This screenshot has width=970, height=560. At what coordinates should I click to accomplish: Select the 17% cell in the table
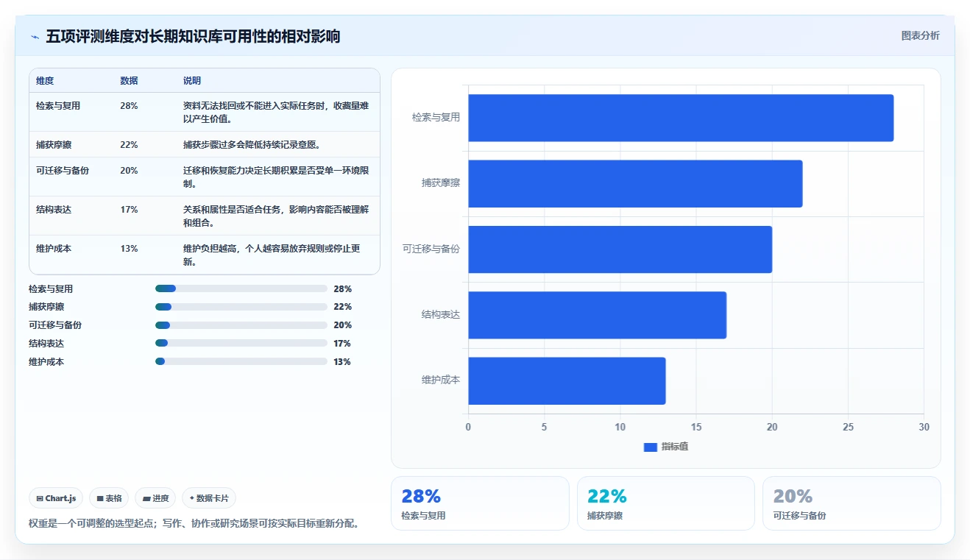tap(129, 210)
